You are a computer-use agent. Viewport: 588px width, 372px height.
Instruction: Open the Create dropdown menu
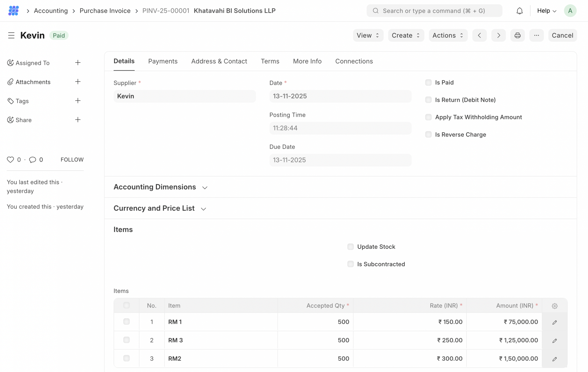tap(406, 35)
